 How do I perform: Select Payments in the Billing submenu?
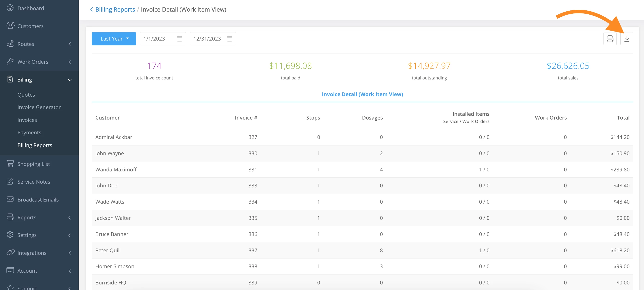coord(29,132)
